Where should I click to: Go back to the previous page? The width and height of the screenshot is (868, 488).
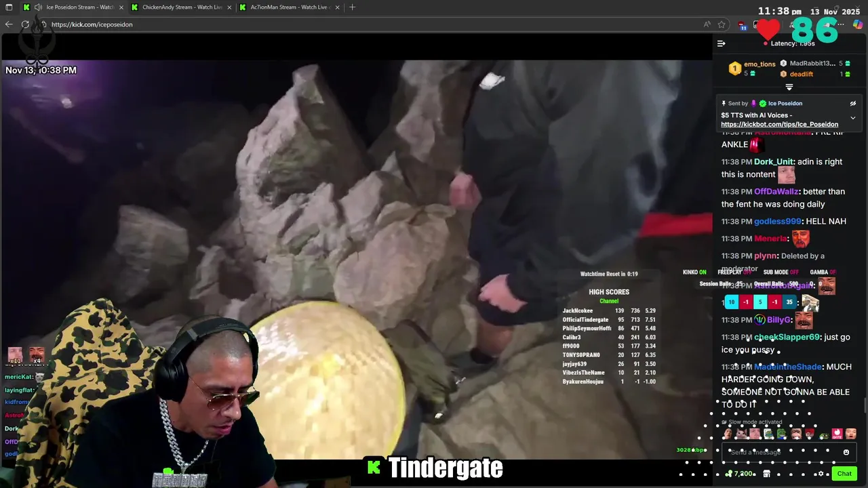[x=9, y=24]
